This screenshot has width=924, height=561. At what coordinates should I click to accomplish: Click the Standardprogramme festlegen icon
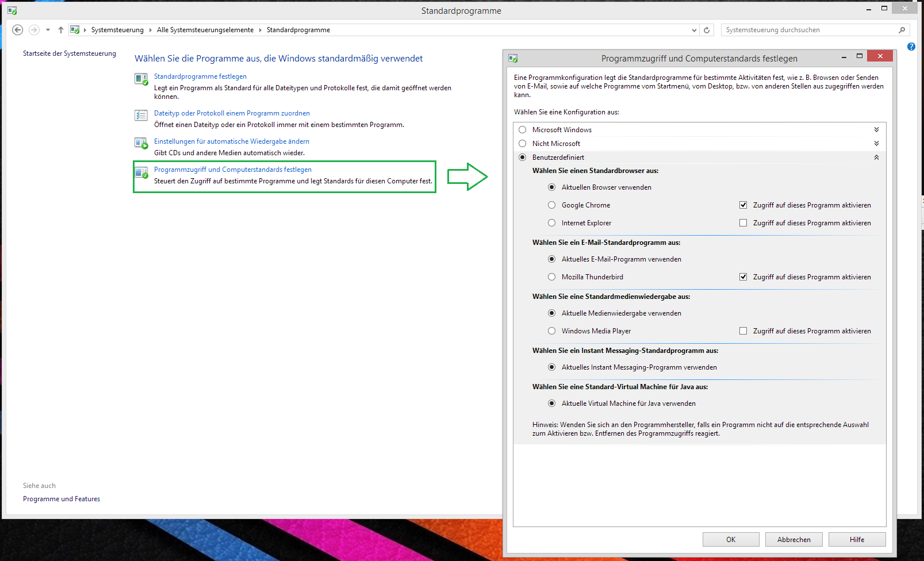[141, 79]
